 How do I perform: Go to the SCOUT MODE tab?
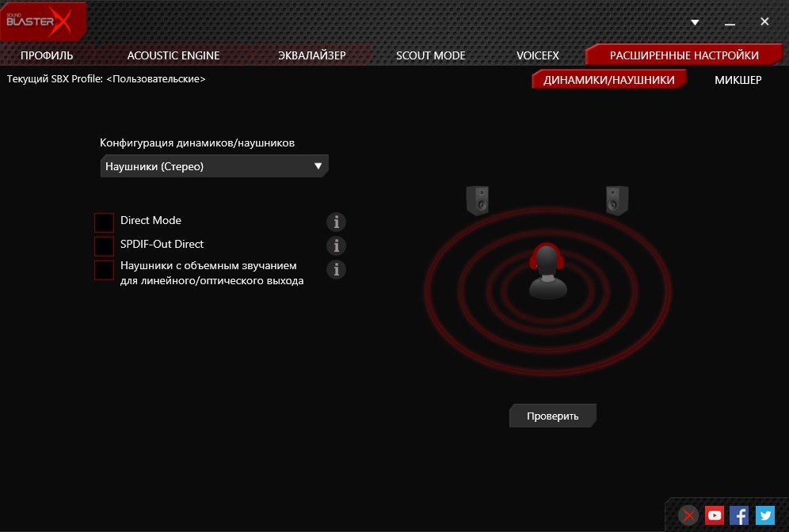click(431, 55)
